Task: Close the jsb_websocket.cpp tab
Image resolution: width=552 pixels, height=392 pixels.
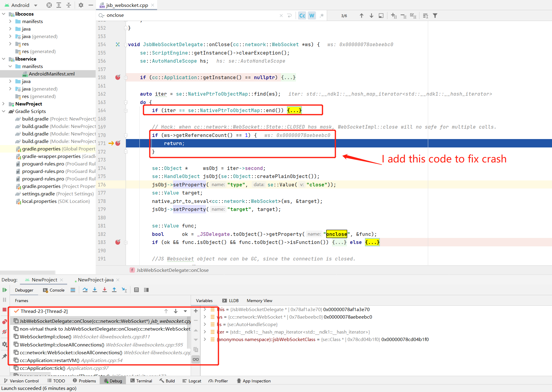Action: pyautogui.click(x=153, y=5)
